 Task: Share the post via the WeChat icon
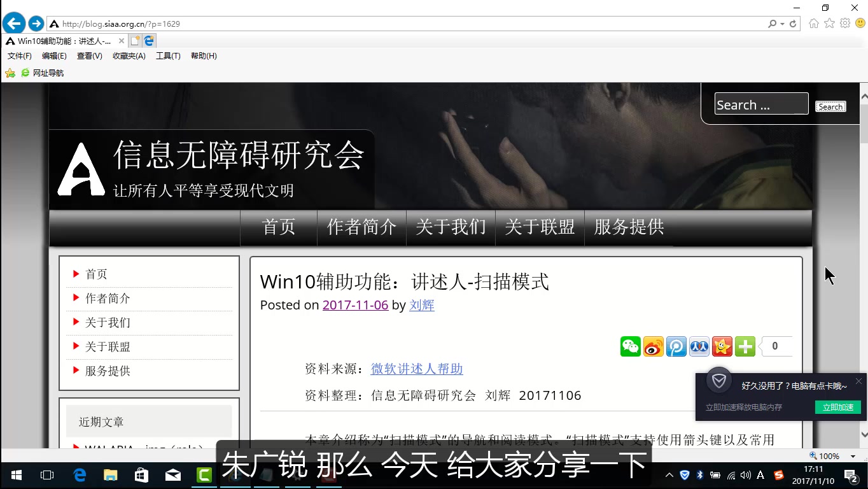[631, 346]
